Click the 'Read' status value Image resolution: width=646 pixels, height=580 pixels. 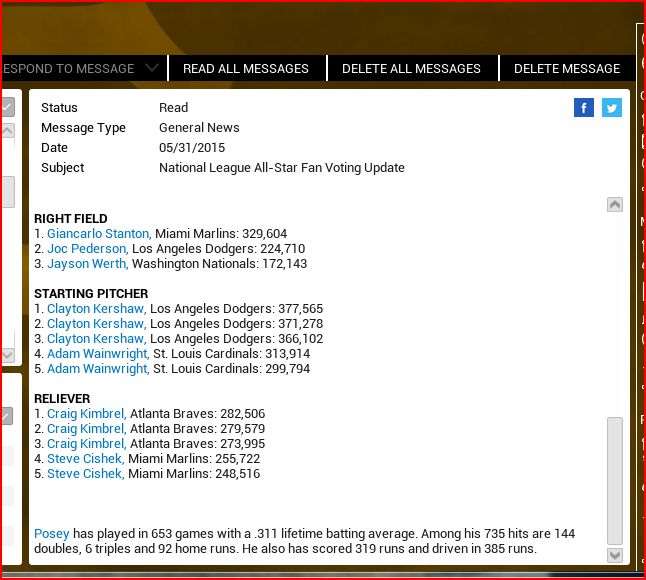[173, 108]
